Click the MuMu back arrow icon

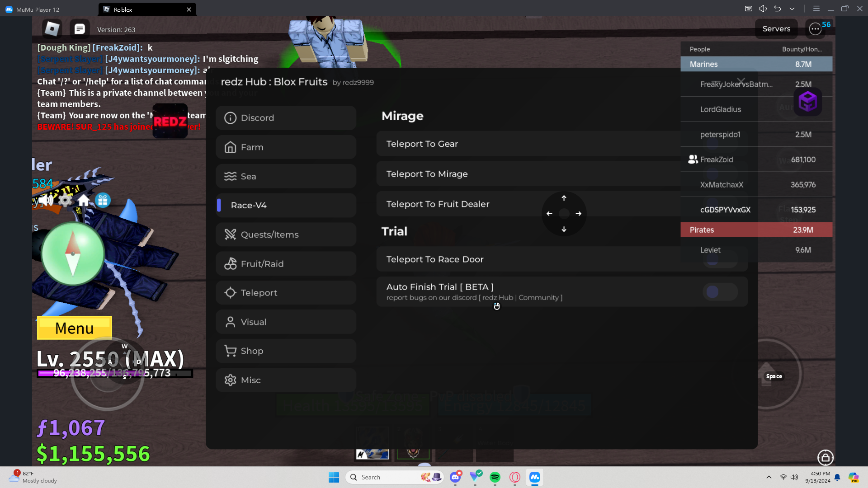click(778, 9)
